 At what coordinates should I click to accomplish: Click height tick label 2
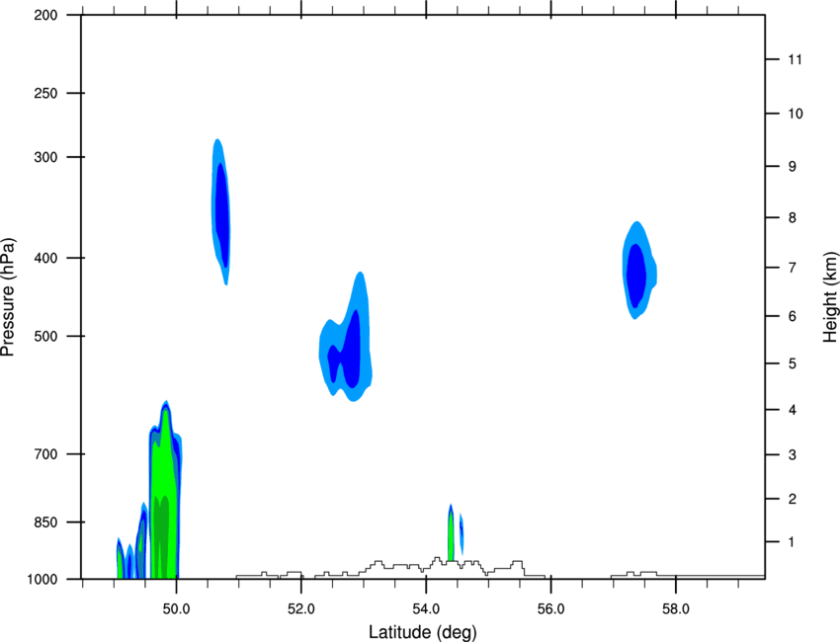pyautogui.click(x=793, y=499)
